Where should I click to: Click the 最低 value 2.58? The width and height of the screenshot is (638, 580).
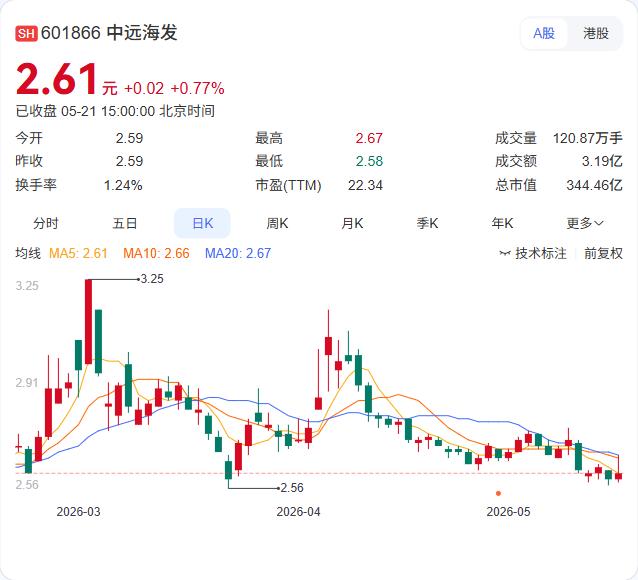[369, 161]
